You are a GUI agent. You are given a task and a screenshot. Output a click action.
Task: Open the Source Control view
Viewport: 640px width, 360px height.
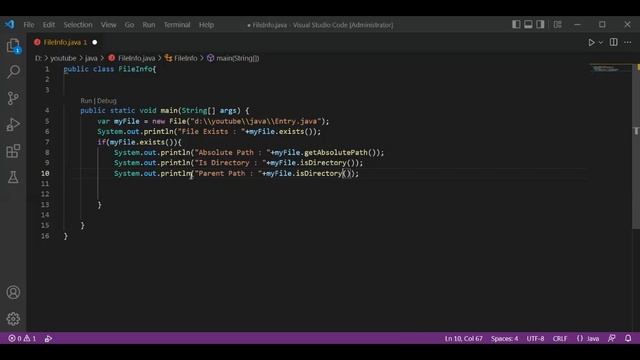coord(13,98)
